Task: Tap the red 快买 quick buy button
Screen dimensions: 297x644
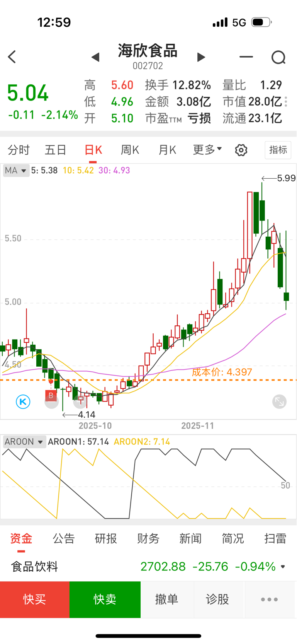Action: [35, 600]
